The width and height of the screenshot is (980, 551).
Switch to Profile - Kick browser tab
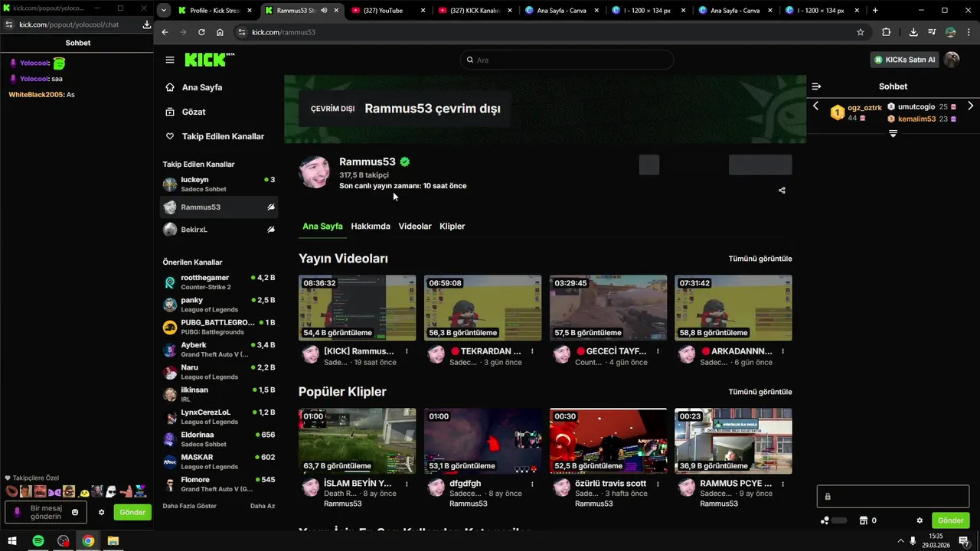[x=215, y=11]
